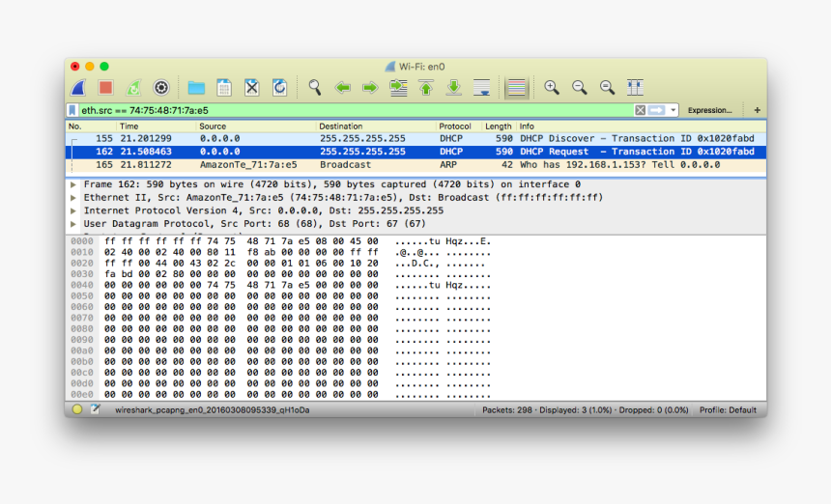Expand the Ethernet II section

pyautogui.click(x=73, y=198)
